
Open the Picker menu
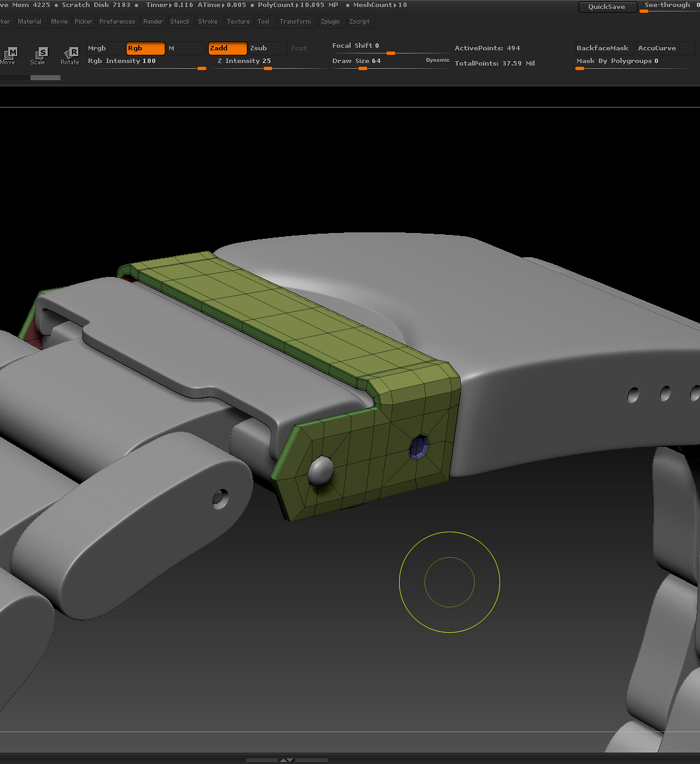(x=83, y=22)
